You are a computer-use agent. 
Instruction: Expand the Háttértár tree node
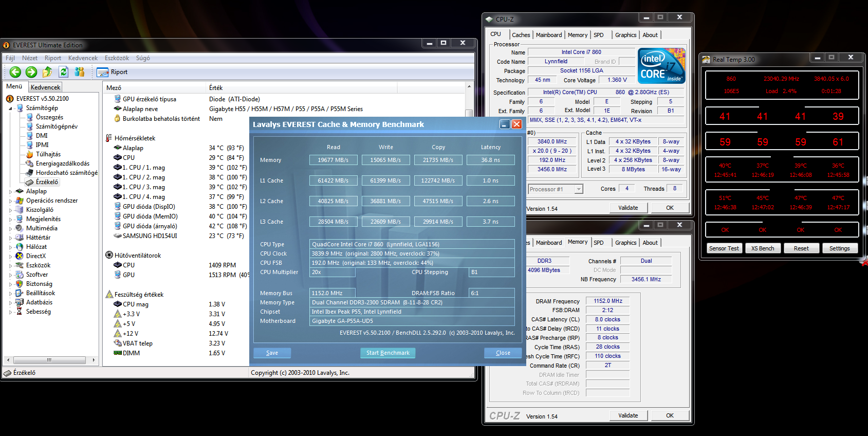pos(10,238)
